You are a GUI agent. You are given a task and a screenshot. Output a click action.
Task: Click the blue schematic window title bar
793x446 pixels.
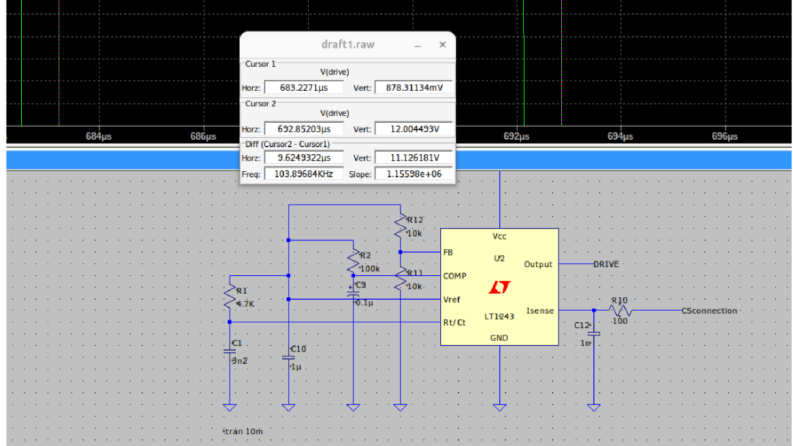pyautogui.click(x=399, y=160)
